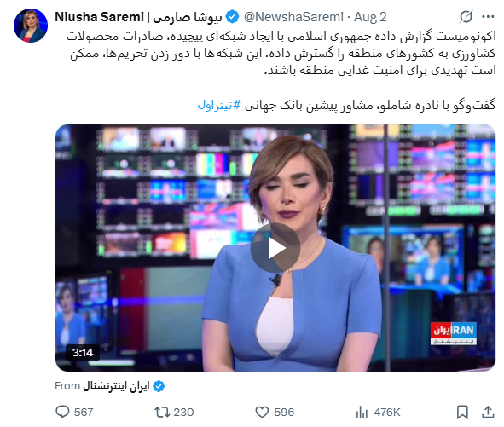Image resolution: width=504 pixels, height=427 pixels.
Task: Open the #تیتراول hashtag
Action: (219, 105)
